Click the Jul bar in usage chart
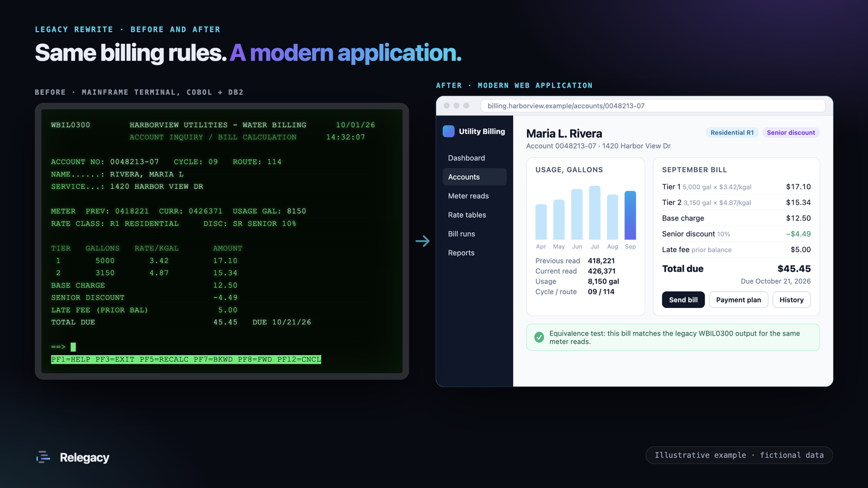868x488 pixels. tap(595, 213)
